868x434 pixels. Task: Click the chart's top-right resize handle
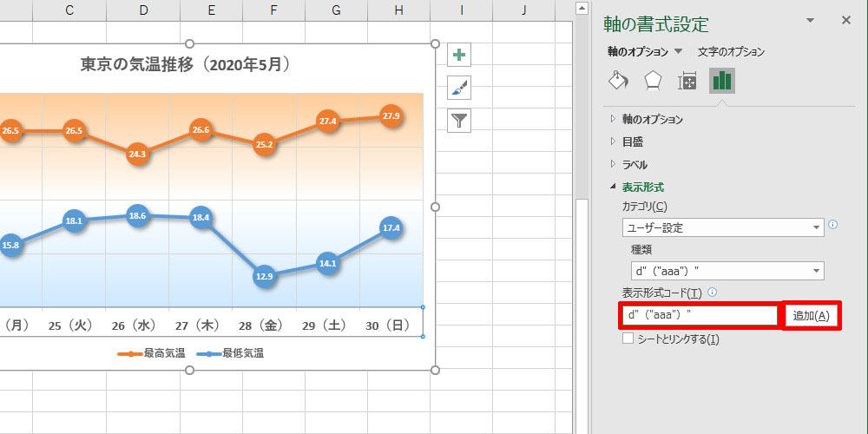coord(435,43)
